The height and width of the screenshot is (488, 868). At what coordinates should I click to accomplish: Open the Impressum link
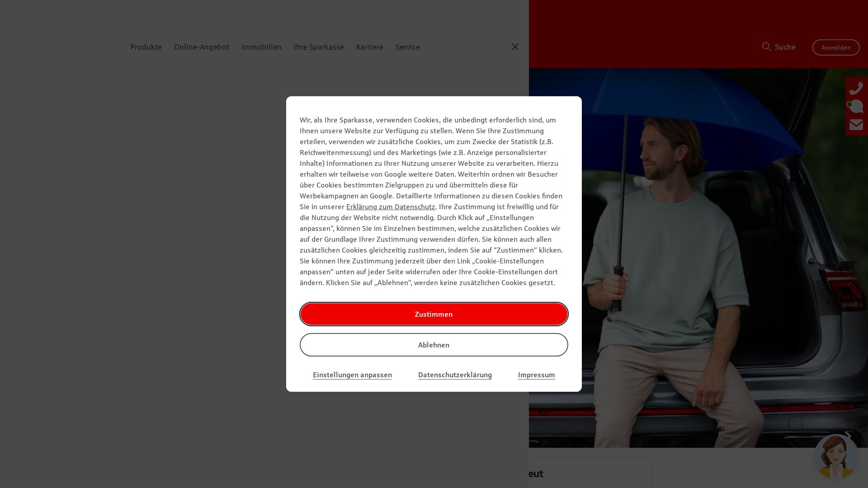tap(537, 375)
